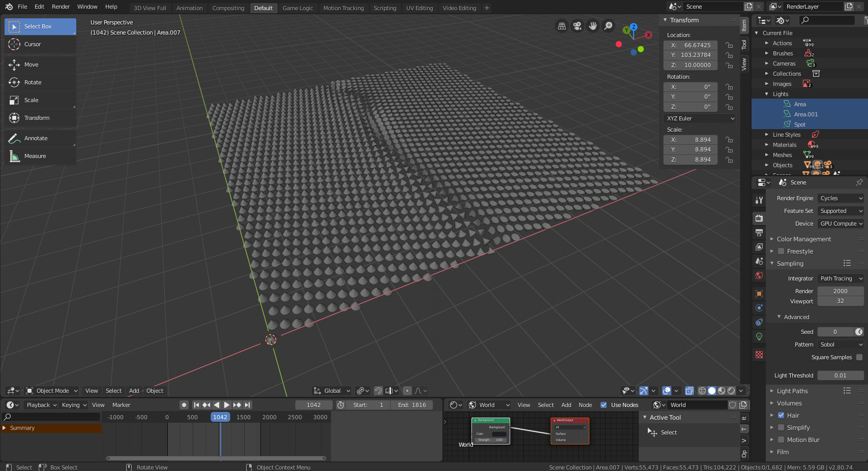Switch to orthographic grid view icon
The width and height of the screenshot is (868, 471).
pos(562,26)
